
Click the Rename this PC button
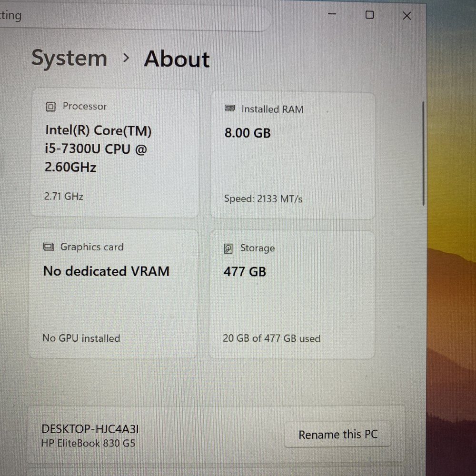[x=337, y=435]
